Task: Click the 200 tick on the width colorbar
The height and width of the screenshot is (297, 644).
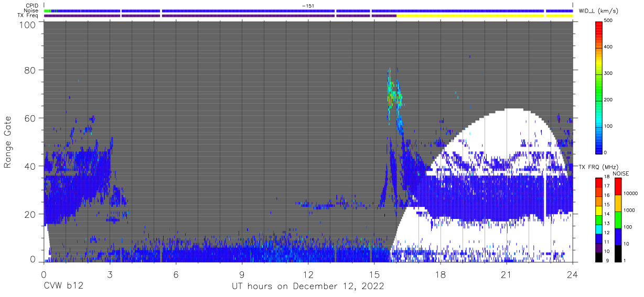Action: click(608, 100)
